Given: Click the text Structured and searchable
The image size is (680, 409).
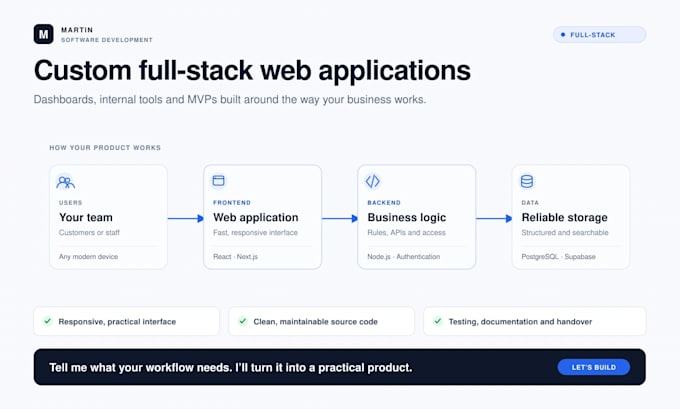Looking at the screenshot, I should coord(565,232).
